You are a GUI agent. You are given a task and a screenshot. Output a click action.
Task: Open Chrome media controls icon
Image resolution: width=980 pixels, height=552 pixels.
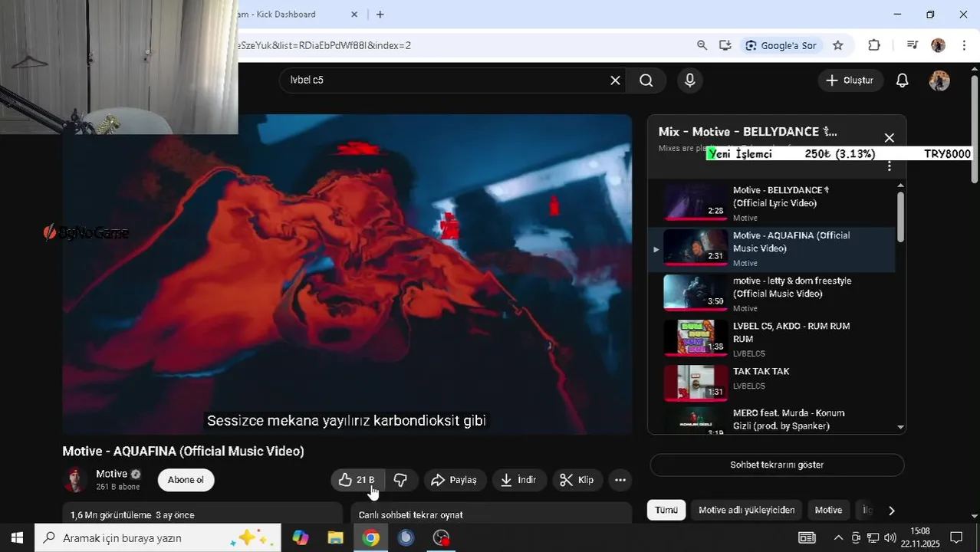(912, 45)
